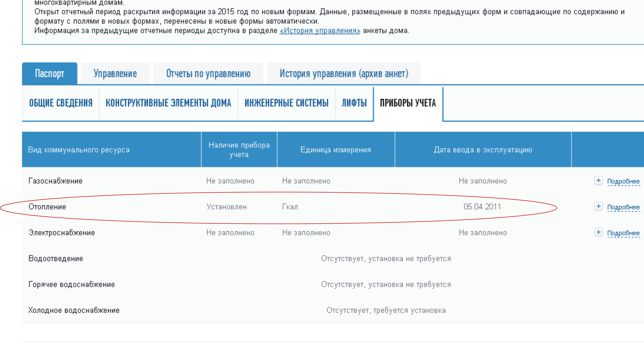Expand Подробнее details for Отопление

point(623,207)
